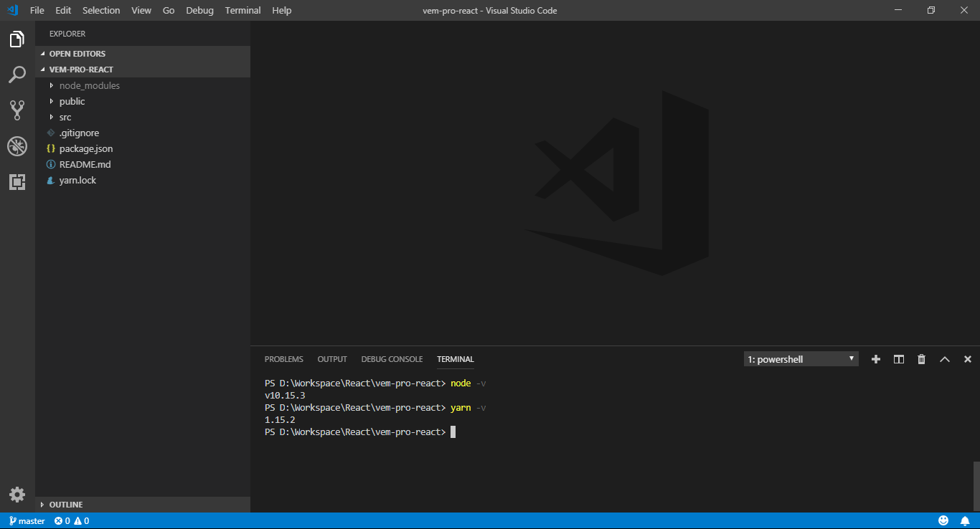Open the README.md file
The width and height of the screenshot is (980, 529).
tap(143, 164)
